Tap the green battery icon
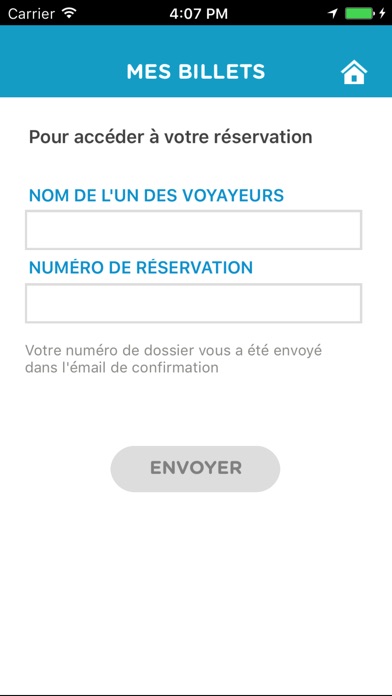Viewport: 392px width, 696px height. (x=360, y=13)
